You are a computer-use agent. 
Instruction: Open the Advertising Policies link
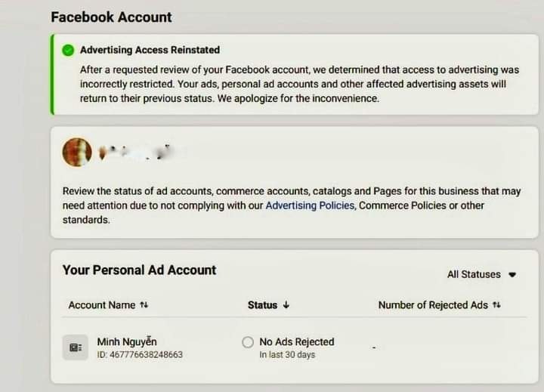click(310, 205)
